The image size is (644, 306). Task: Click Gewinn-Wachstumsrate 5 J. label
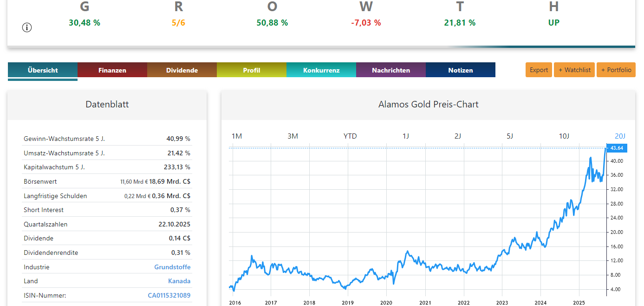64,139
